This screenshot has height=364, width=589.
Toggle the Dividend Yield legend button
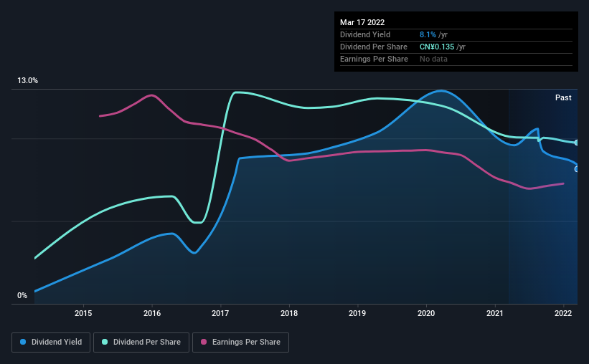click(51, 343)
